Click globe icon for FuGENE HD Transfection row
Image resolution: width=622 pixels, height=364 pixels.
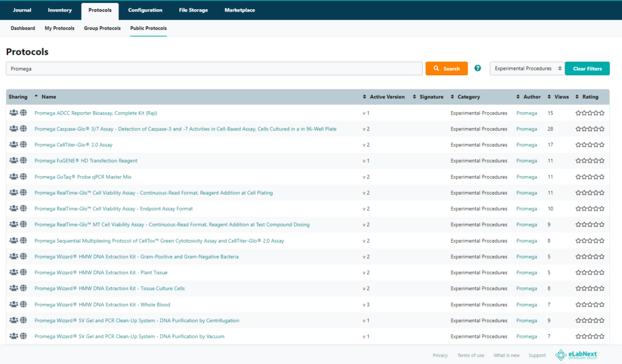click(x=24, y=160)
